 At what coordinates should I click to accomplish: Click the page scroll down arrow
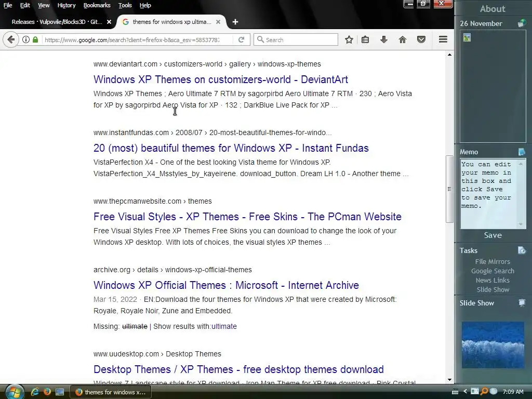pyautogui.click(x=449, y=380)
